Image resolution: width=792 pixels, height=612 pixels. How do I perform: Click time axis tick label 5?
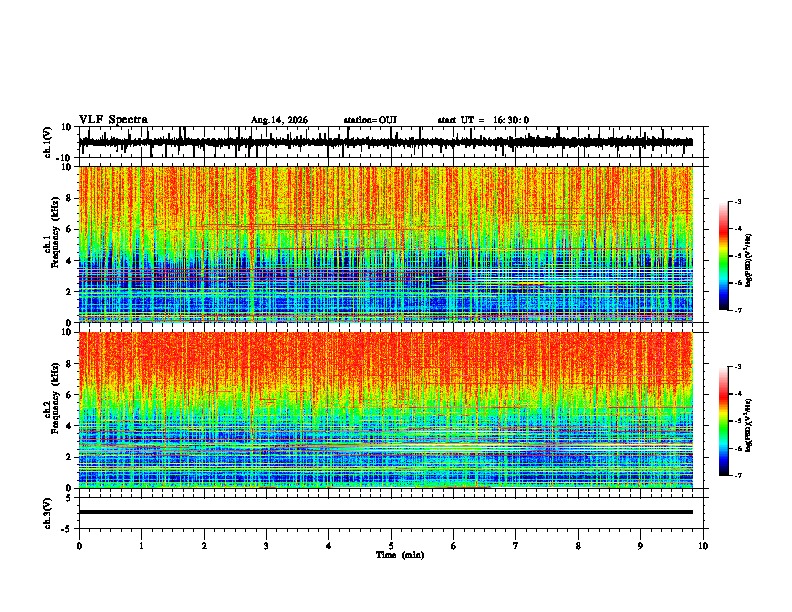(x=391, y=545)
